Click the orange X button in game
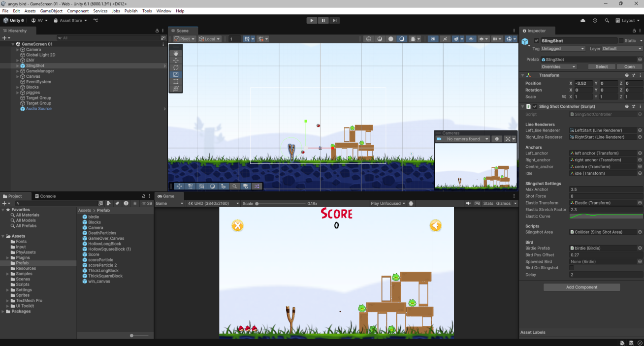 click(238, 225)
